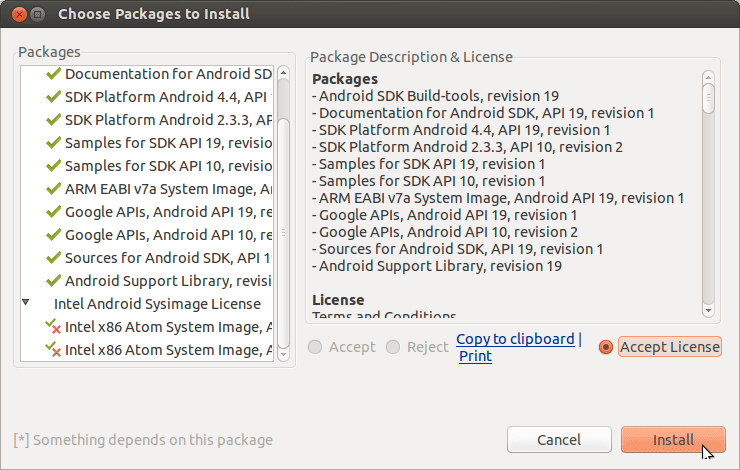Select Samples for SDK API 19 row
740x470 pixels.
click(147, 143)
